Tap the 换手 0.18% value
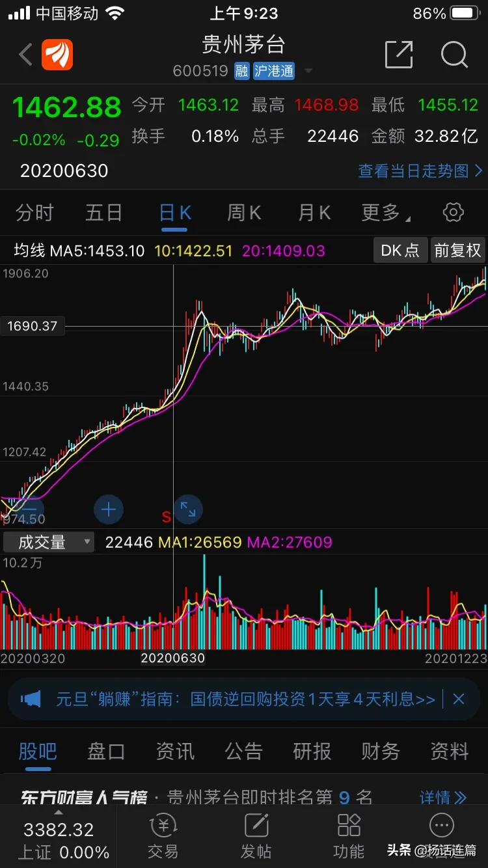The width and height of the screenshot is (488, 868). click(215, 136)
